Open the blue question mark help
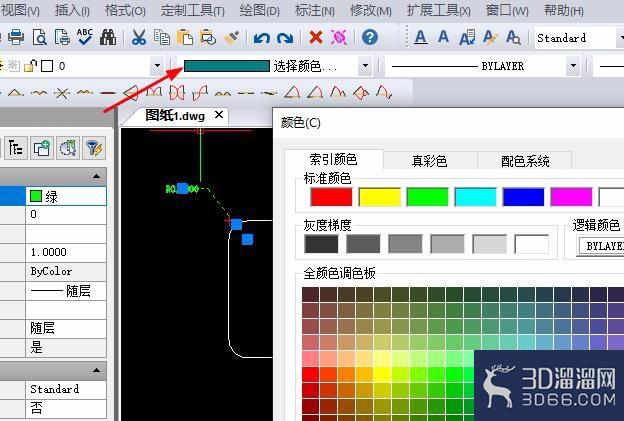This screenshot has width=624, height=421. tap(370, 37)
